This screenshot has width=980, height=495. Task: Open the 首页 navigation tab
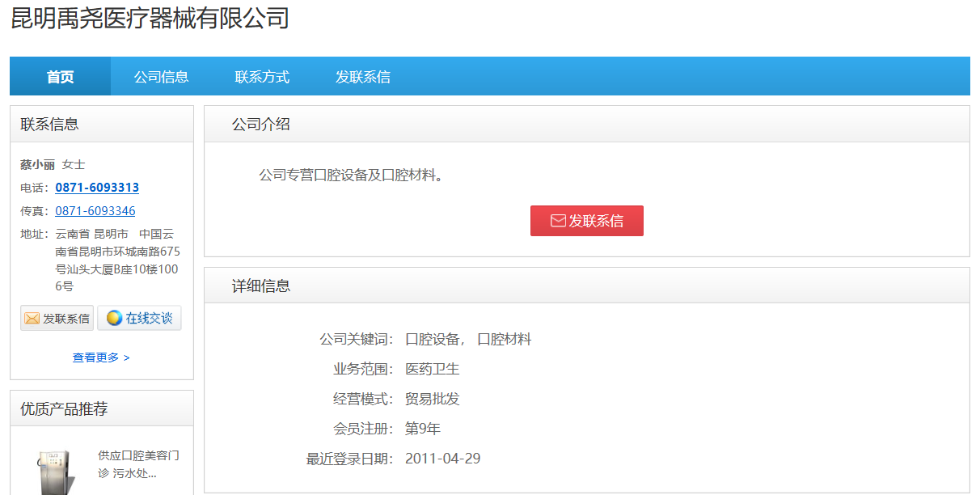coord(60,77)
